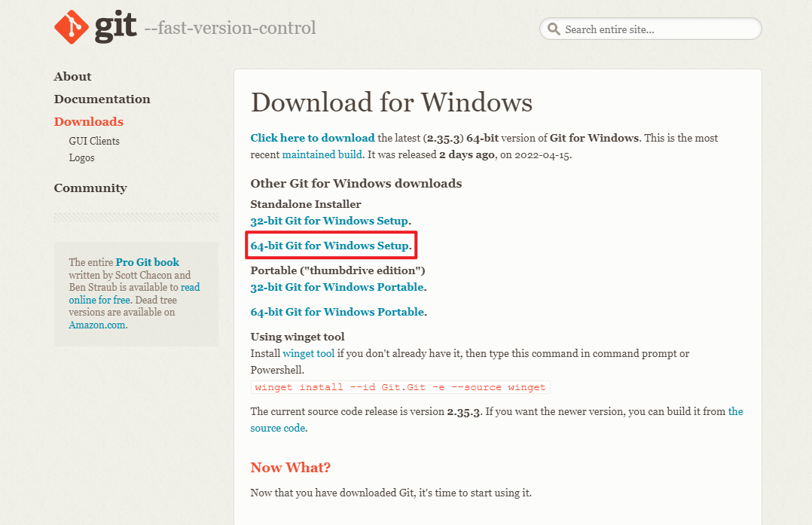
Task: Click the read online for free link
Action: click(134, 294)
